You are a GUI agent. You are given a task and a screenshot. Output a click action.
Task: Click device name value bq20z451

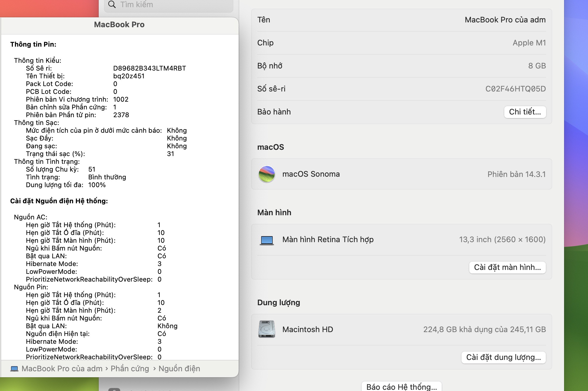tap(129, 76)
